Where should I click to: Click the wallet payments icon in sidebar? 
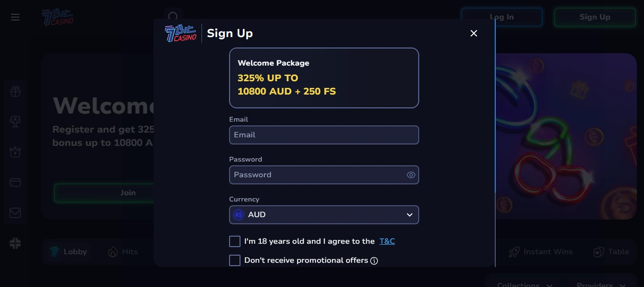tap(15, 182)
